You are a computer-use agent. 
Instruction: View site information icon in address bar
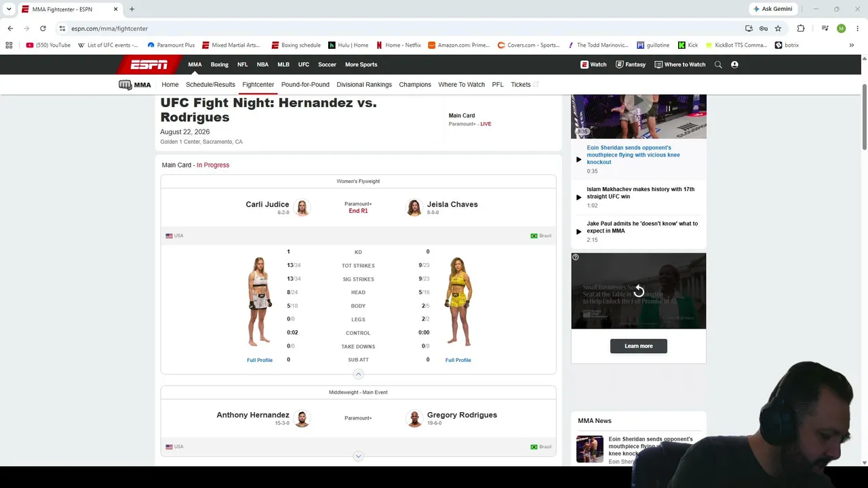click(62, 28)
